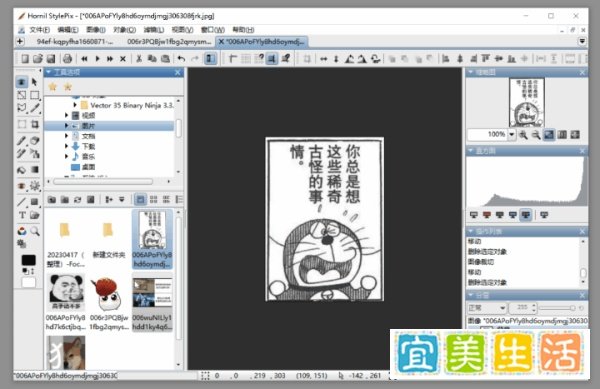
Task: Expand the 视频 folder node
Action: coord(67,115)
